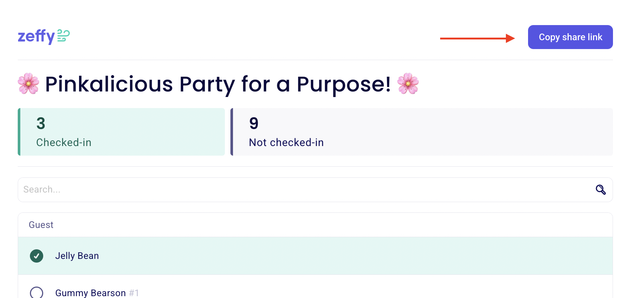Image resolution: width=644 pixels, height=298 pixels.
Task: Expand the Guest column header
Action: (x=41, y=225)
